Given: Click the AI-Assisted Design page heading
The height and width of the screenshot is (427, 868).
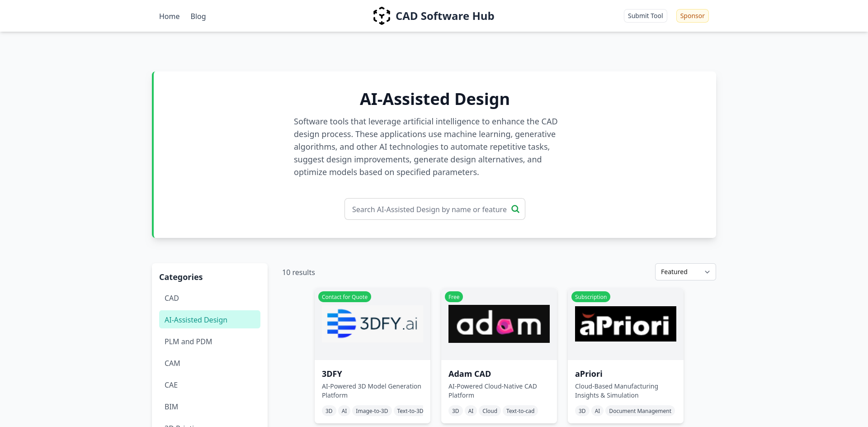Looking at the screenshot, I should (434, 99).
